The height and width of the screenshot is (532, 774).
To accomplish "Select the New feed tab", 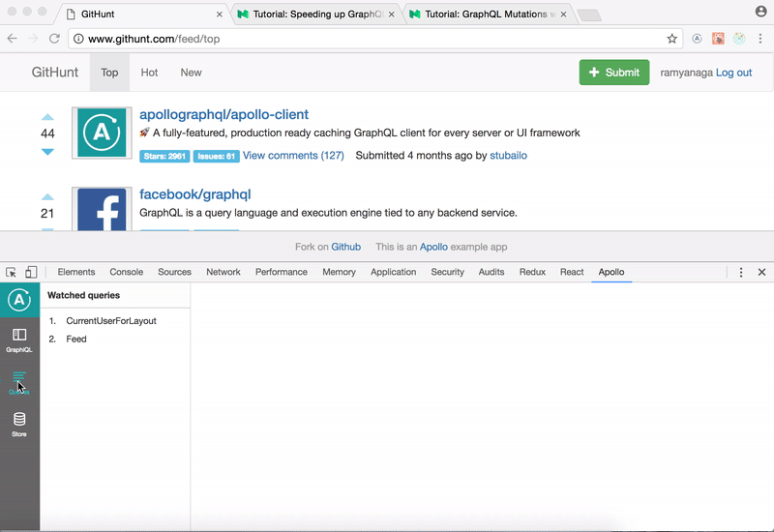I will click(191, 73).
